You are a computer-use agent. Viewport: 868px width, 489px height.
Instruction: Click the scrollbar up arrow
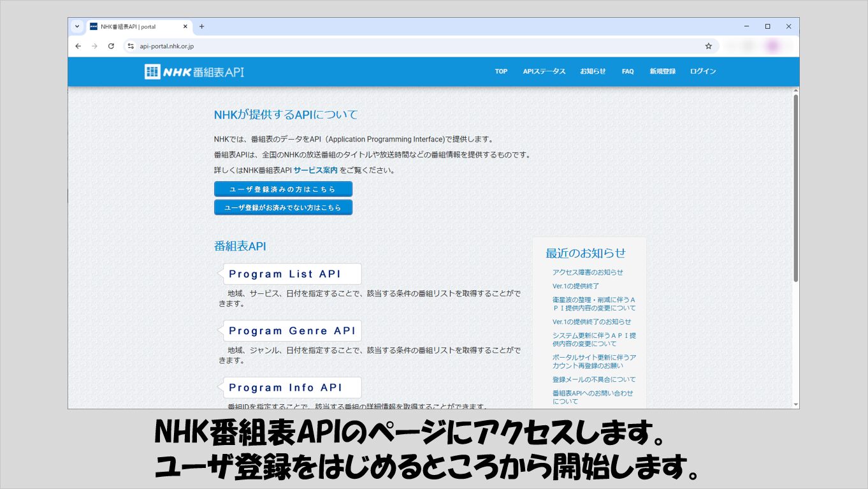click(x=795, y=91)
